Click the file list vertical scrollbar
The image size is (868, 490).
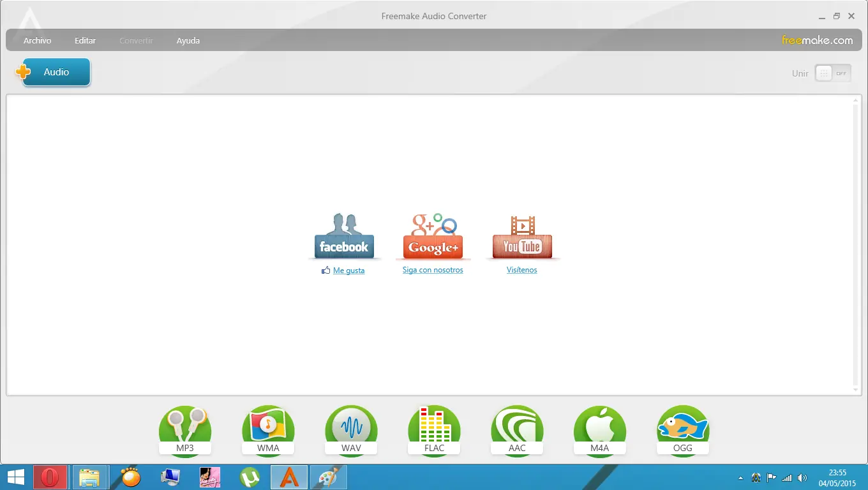click(856, 245)
